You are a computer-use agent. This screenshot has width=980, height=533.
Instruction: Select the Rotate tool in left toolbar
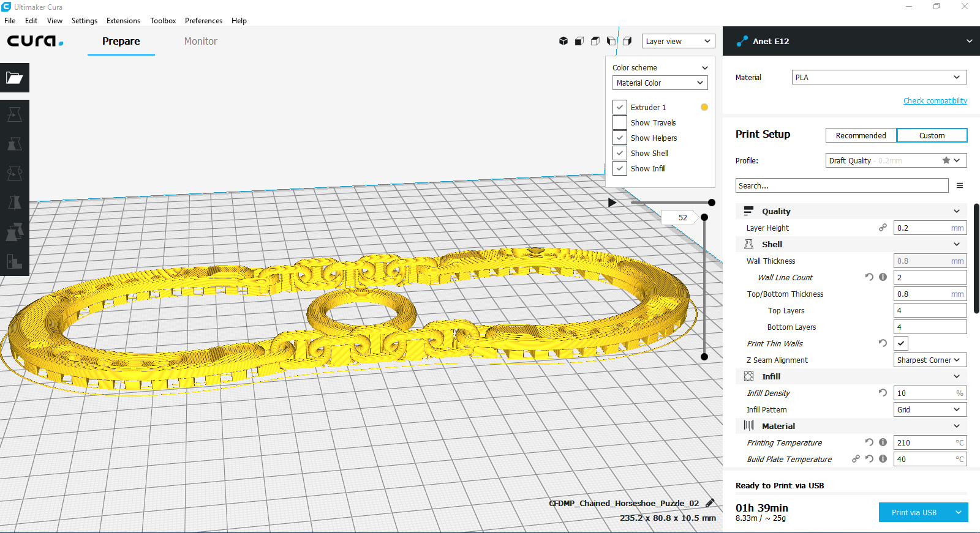click(x=15, y=173)
